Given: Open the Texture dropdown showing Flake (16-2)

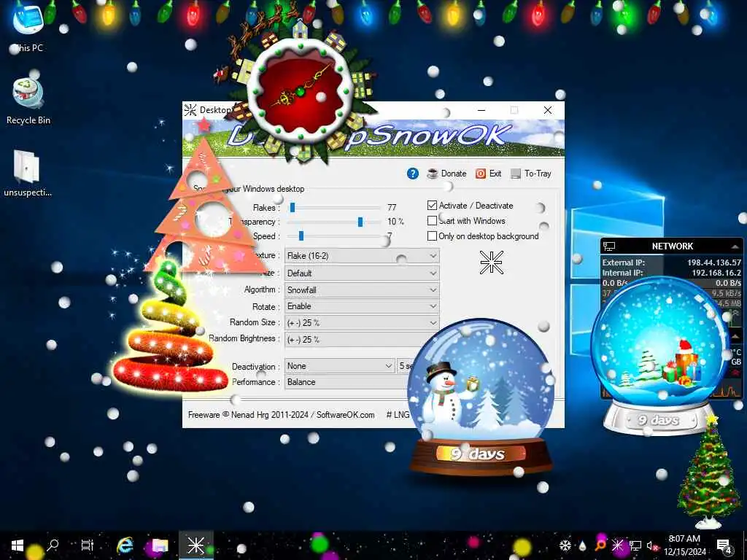Looking at the screenshot, I should pos(362,256).
